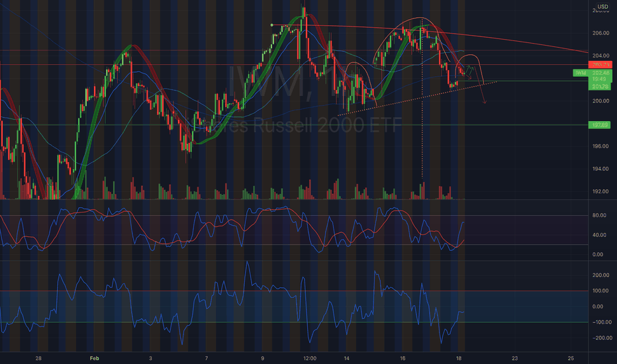Viewport: 617px width, 364px height.
Task: Click the 206.00 price axis label
Action: pos(600,33)
